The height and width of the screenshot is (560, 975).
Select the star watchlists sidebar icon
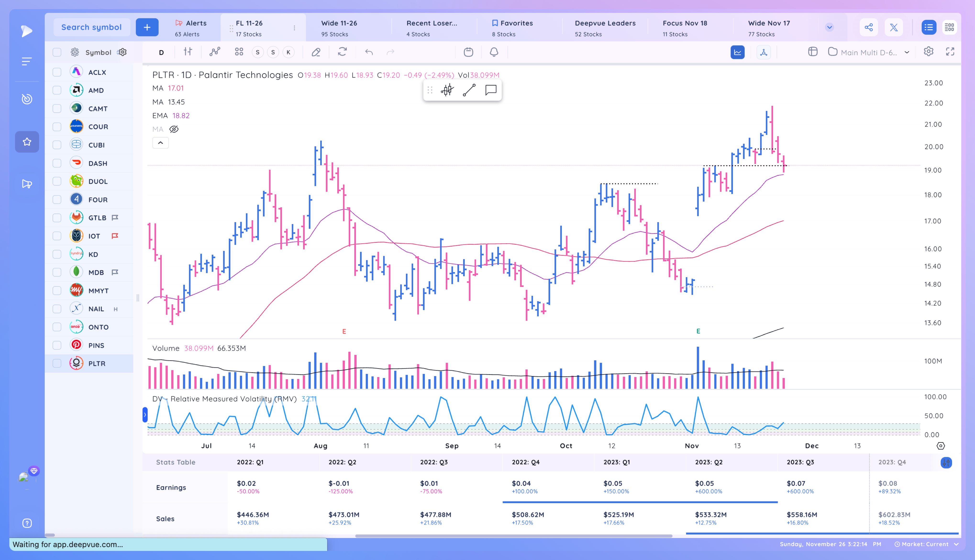[x=27, y=142]
